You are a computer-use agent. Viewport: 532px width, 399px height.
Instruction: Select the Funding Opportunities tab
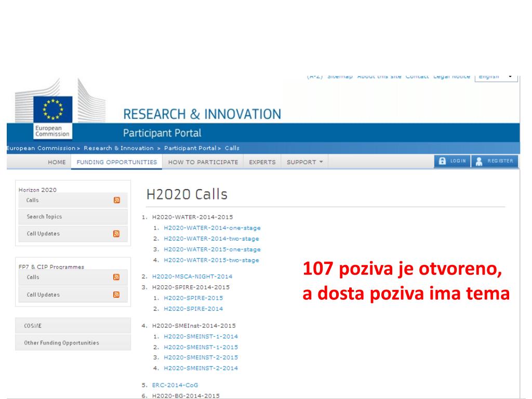point(117,162)
